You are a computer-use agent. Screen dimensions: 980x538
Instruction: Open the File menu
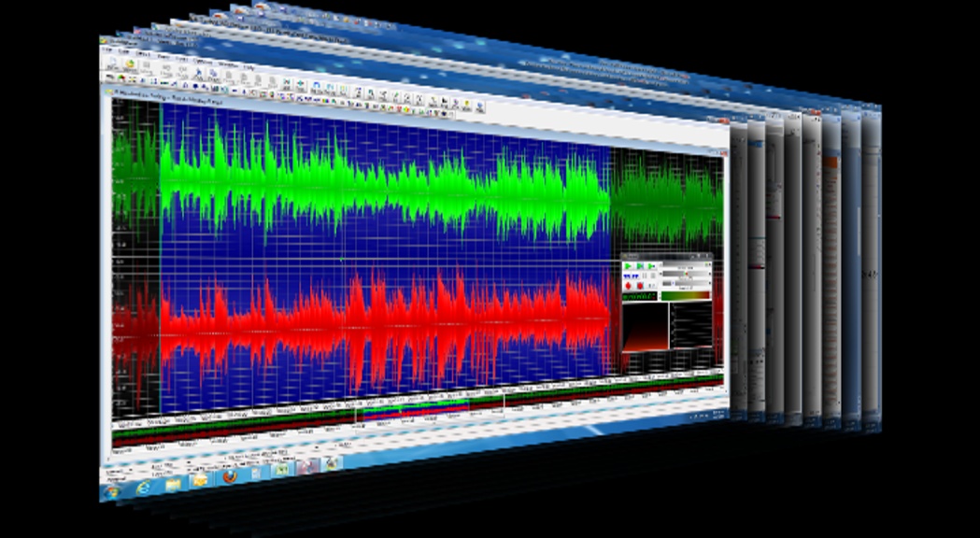coord(107,50)
